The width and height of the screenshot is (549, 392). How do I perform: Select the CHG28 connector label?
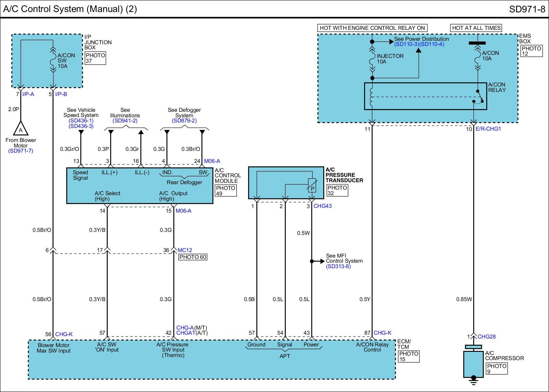tap(487, 337)
